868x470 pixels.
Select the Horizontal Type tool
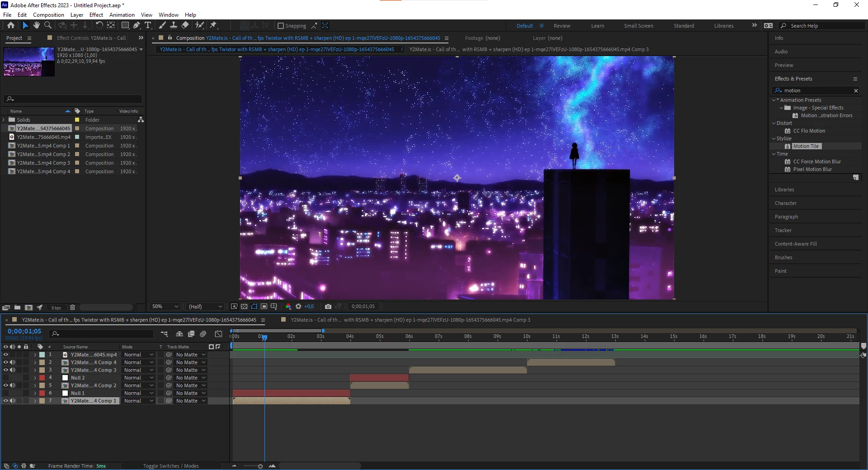point(148,25)
